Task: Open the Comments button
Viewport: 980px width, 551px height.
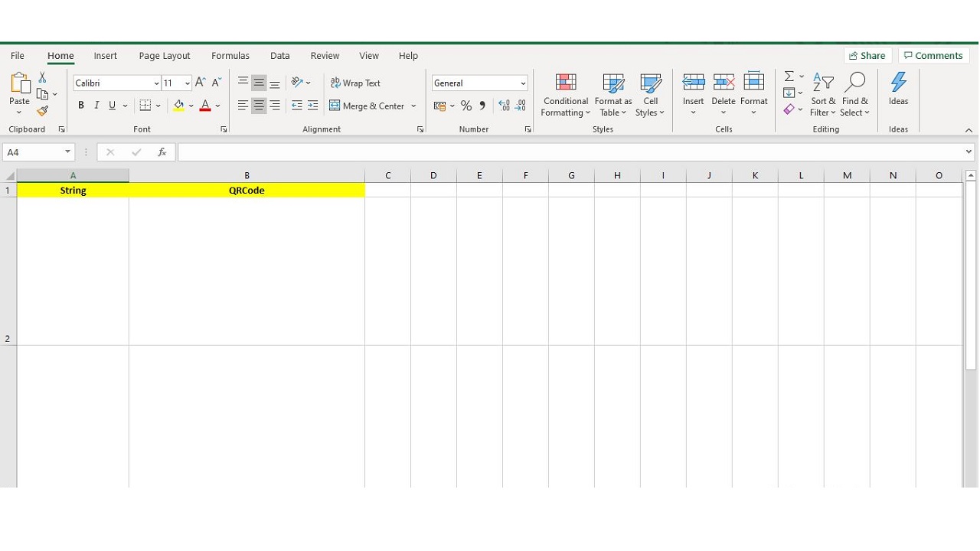Action: tap(933, 56)
